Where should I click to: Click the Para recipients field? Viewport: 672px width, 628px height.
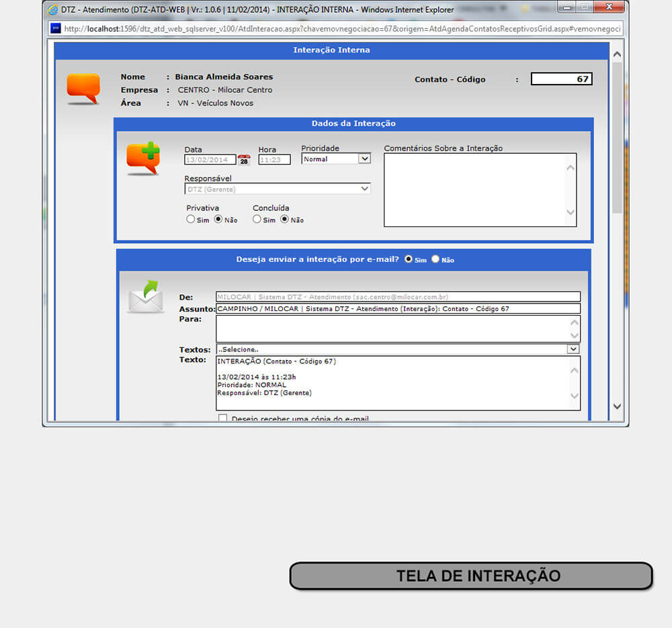(392, 329)
